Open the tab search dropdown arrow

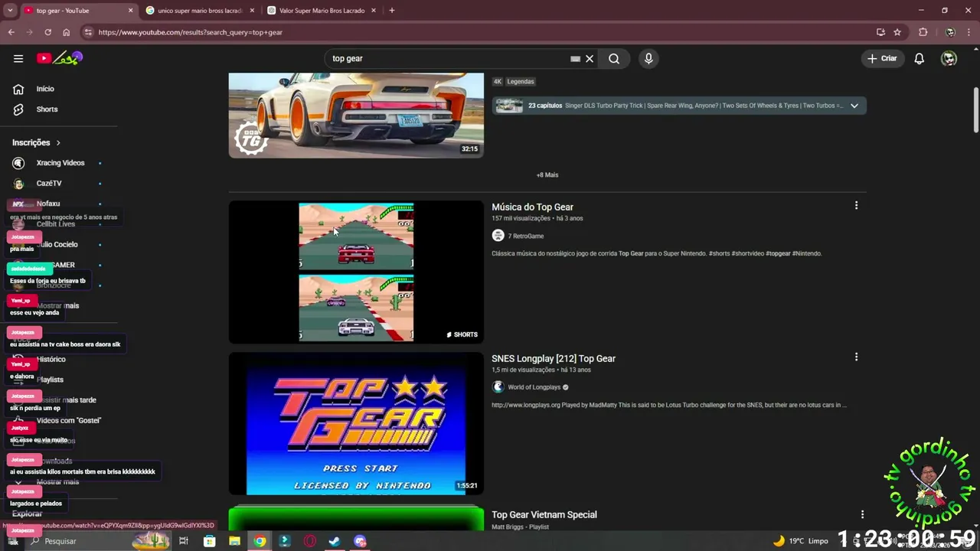(x=10, y=11)
